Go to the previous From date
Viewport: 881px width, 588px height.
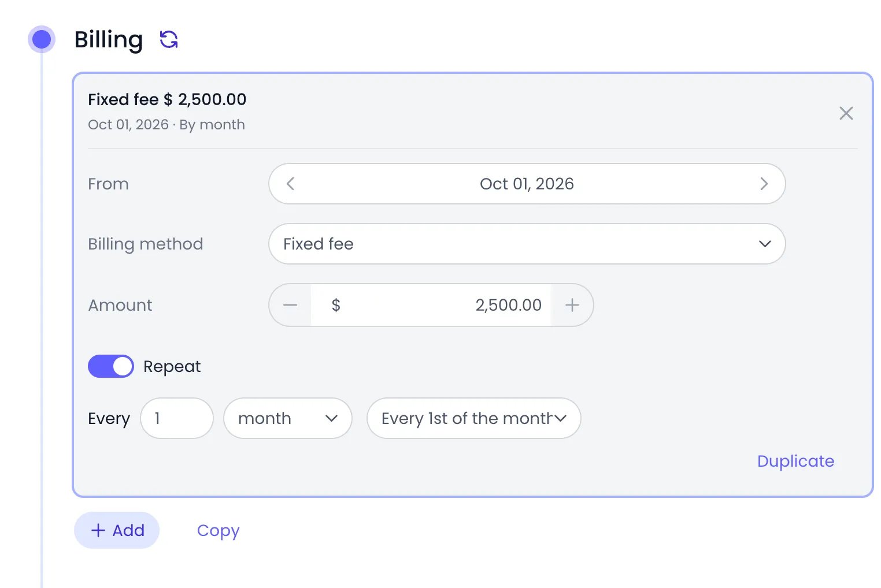pyautogui.click(x=290, y=184)
